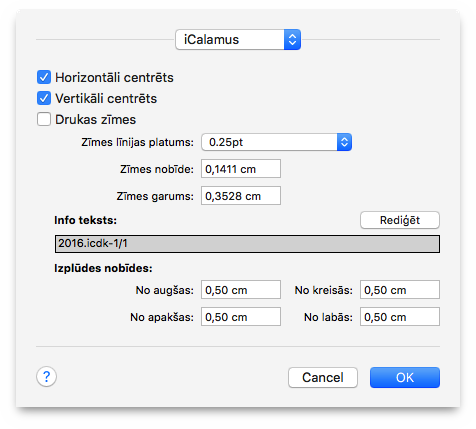Viewport: 476px width, 429px height.
Task: Confirm the dialog with OK
Action: [405, 378]
